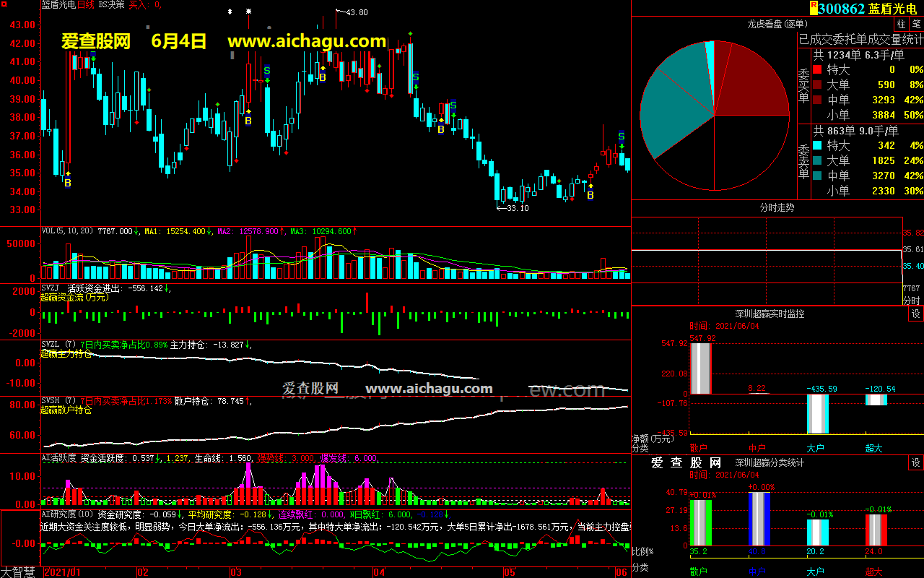Viewport: 924px width, 578px height.
Task: Click the 05 month marker on time axis
Action: [510, 572]
